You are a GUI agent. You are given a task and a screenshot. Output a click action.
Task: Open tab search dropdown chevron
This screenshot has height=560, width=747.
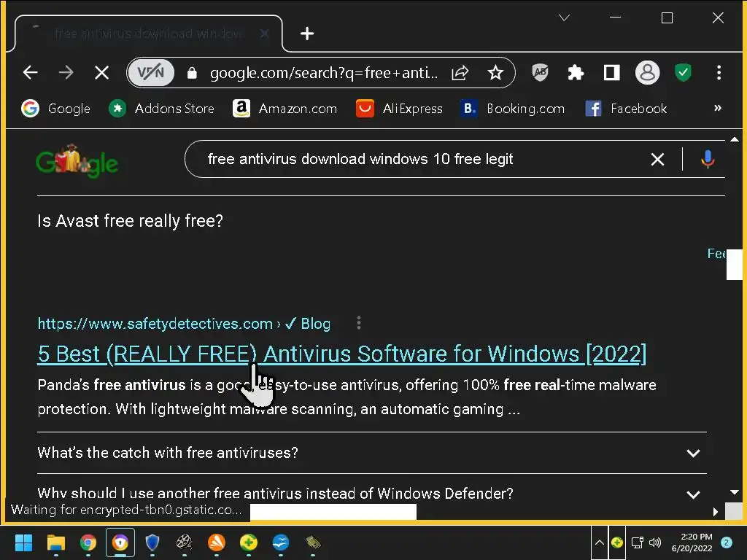(564, 18)
